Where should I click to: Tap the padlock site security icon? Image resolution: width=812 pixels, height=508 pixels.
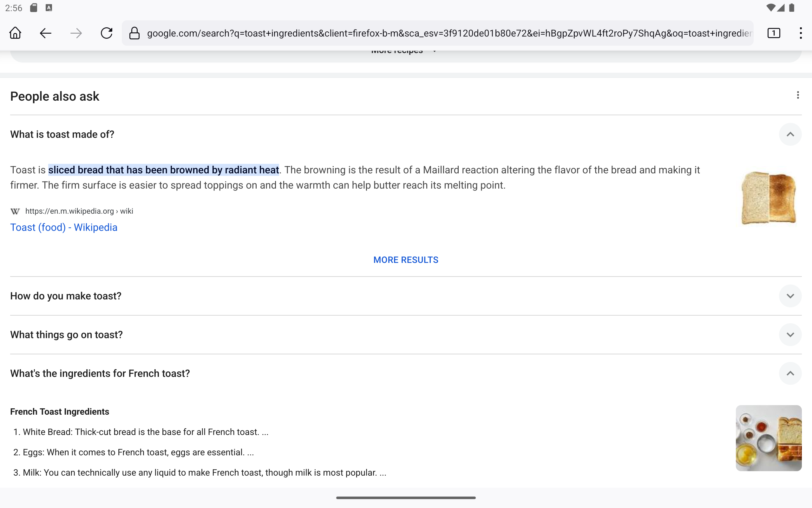pyautogui.click(x=134, y=33)
